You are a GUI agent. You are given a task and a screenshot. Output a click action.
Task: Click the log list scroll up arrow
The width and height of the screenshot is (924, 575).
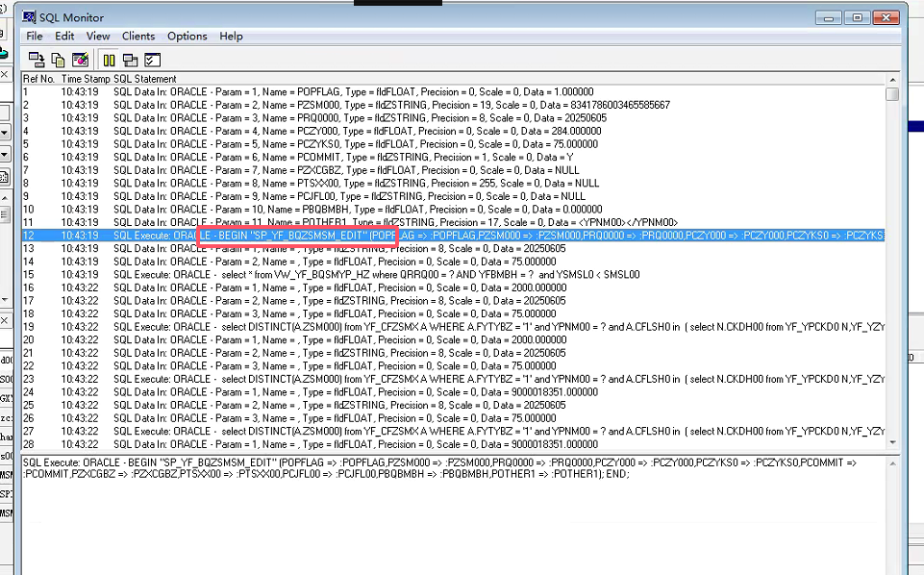tap(892, 80)
